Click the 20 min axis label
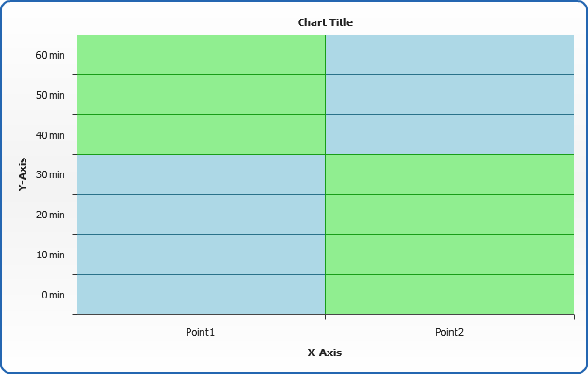588x374 pixels. 50,215
